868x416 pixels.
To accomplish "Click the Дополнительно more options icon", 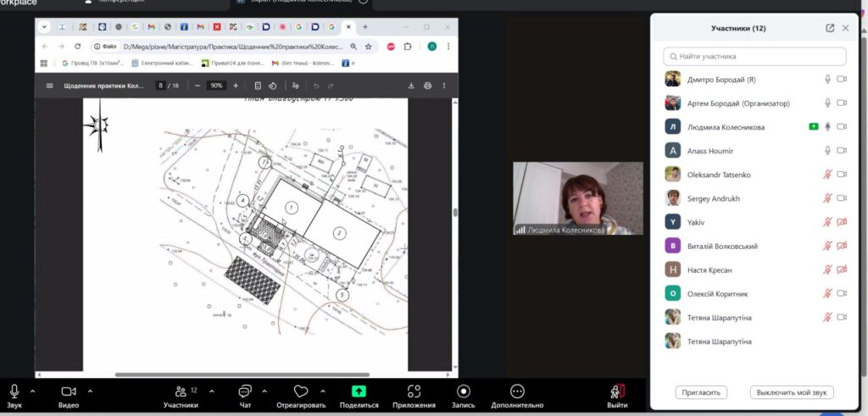I will 517,391.
